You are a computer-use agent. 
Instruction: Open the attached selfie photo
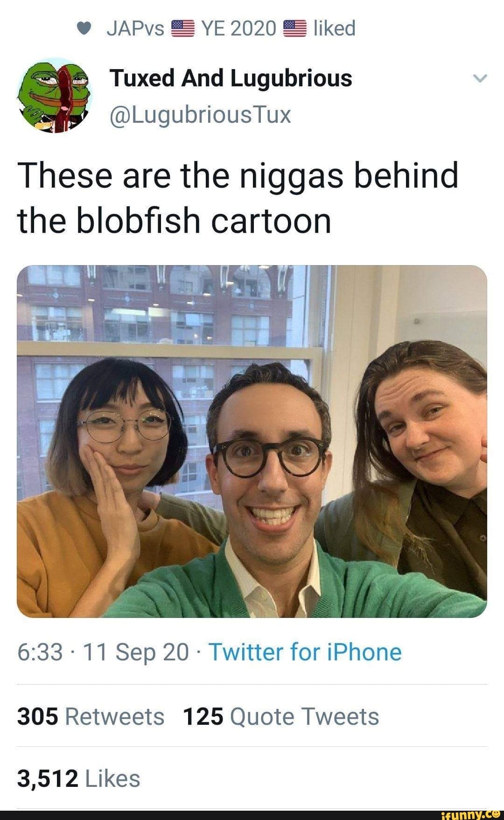coord(252,442)
